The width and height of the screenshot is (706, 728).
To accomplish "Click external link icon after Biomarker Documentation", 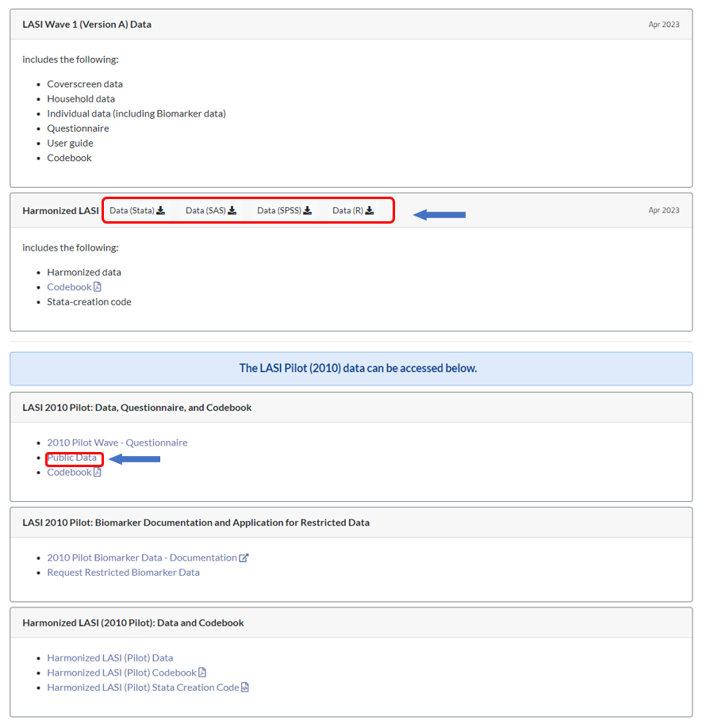I will [244, 557].
